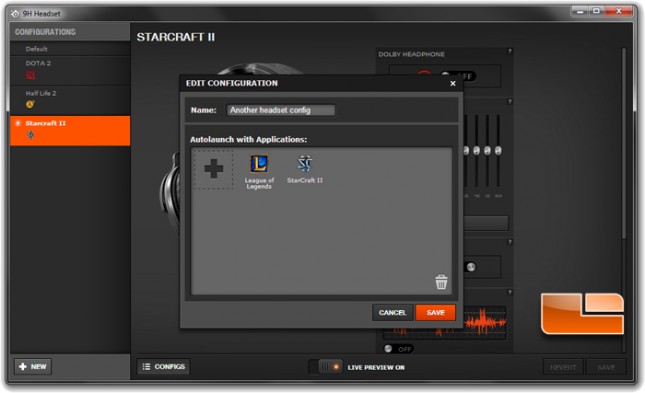This screenshot has height=393, width=645.
Task: Click the trash can delete icon
Action: click(441, 282)
